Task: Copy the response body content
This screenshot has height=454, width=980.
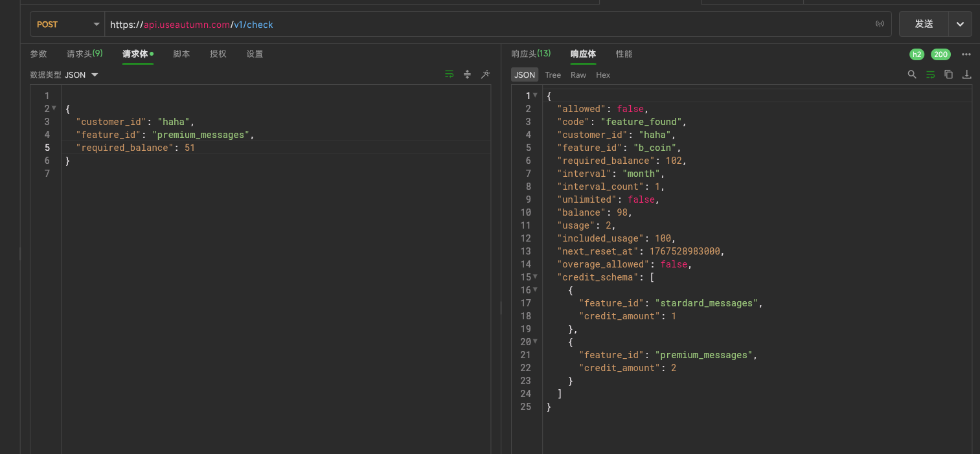Action: pyautogui.click(x=948, y=74)
